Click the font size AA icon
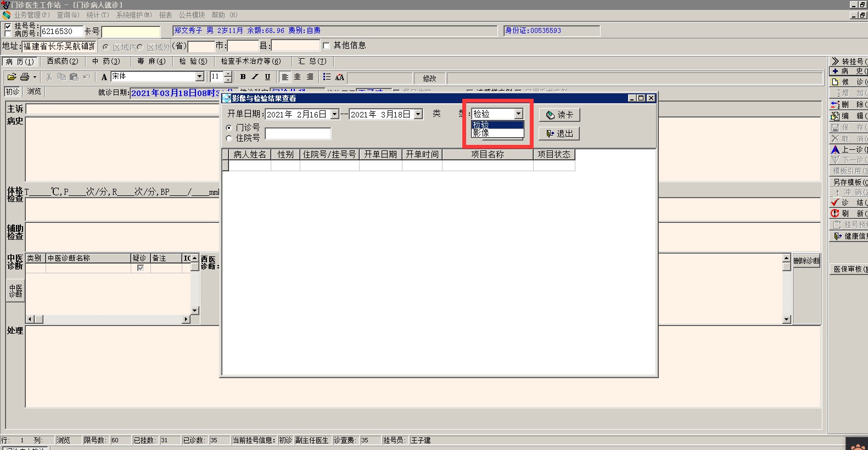868x450 pixels. click(x=340, y=77)
